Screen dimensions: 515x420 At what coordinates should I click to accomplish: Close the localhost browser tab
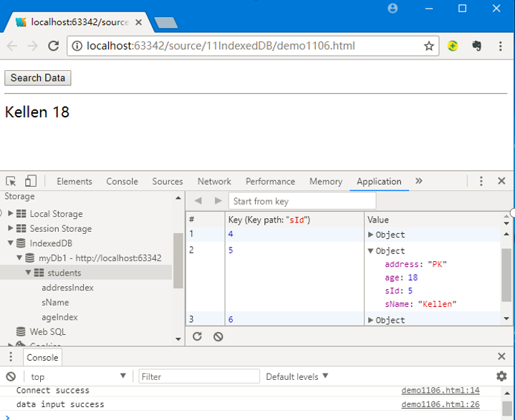click(x=139, y=22)
